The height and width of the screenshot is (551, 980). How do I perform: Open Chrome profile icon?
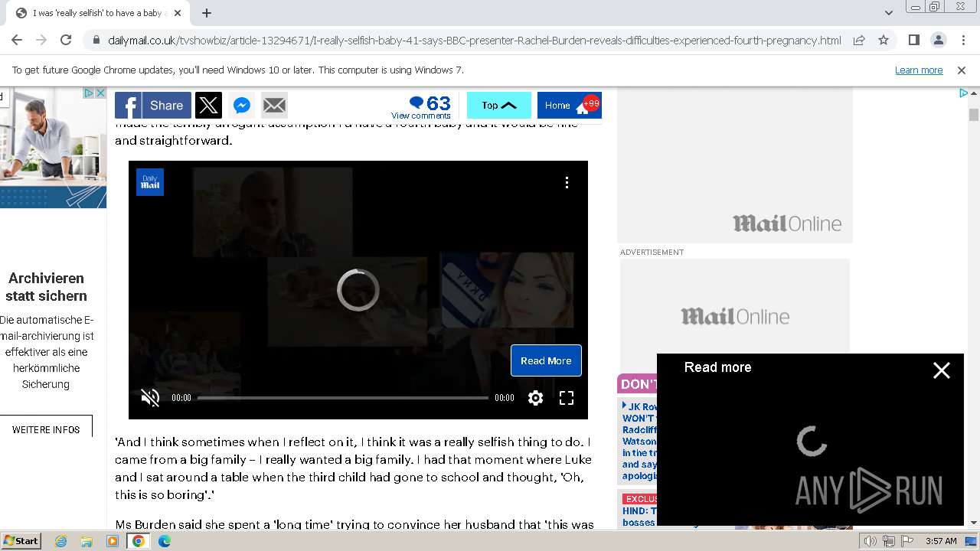pyautogui.click(x=939, y=41)
